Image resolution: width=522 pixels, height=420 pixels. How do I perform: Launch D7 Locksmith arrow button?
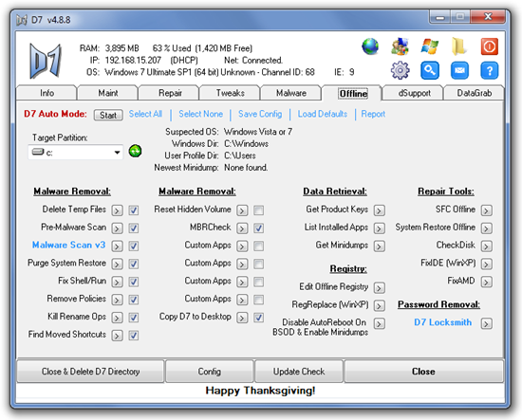tap(486, 323)
